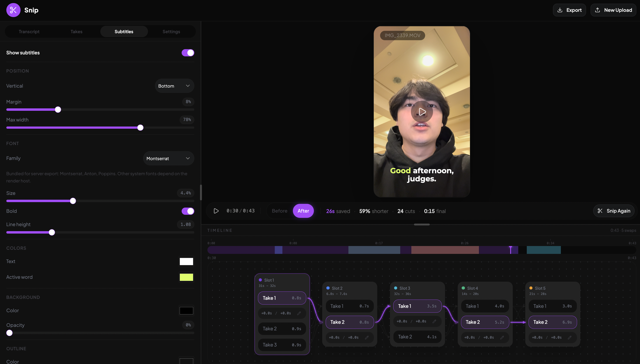Click the play overlay icon on video
The height and width of the screenshot is (364, 640).
click(422, 111)
